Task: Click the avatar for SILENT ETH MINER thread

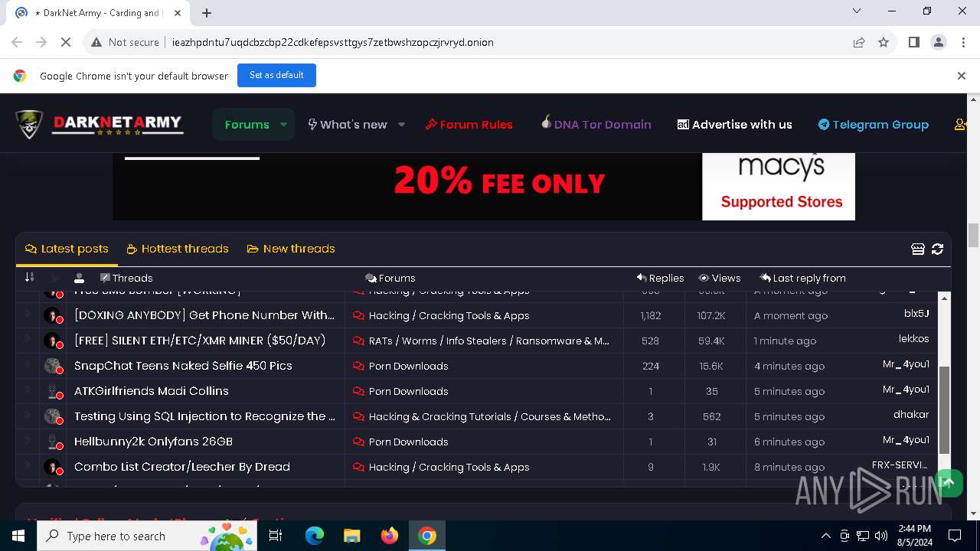Action: click(x=53, y=341)
